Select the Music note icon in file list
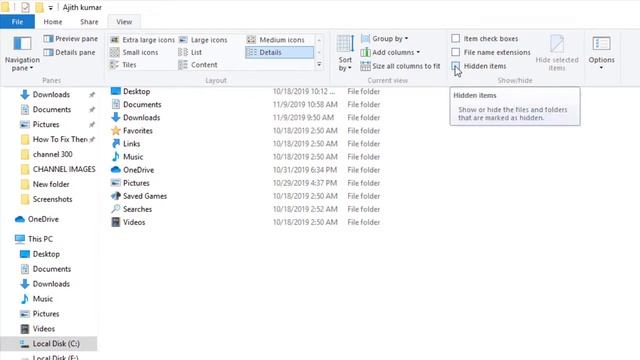 coord(116,156)
